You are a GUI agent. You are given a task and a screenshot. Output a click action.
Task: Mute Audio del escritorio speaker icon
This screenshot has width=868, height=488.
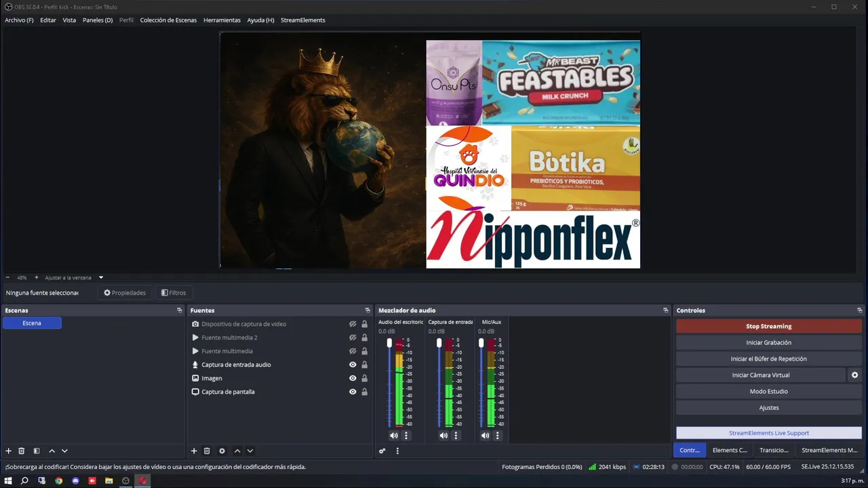(394, 435)
